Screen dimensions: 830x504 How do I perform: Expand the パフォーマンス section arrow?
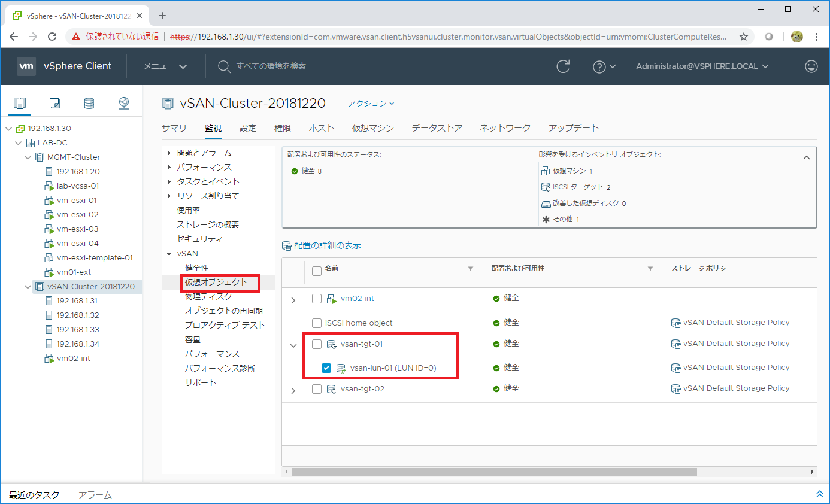[x=169, y=168]
